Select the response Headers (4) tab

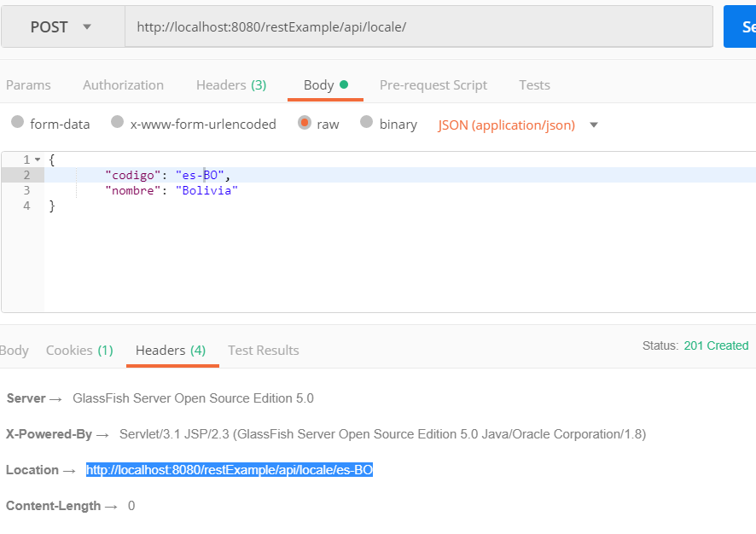click(x=171, y=351)
